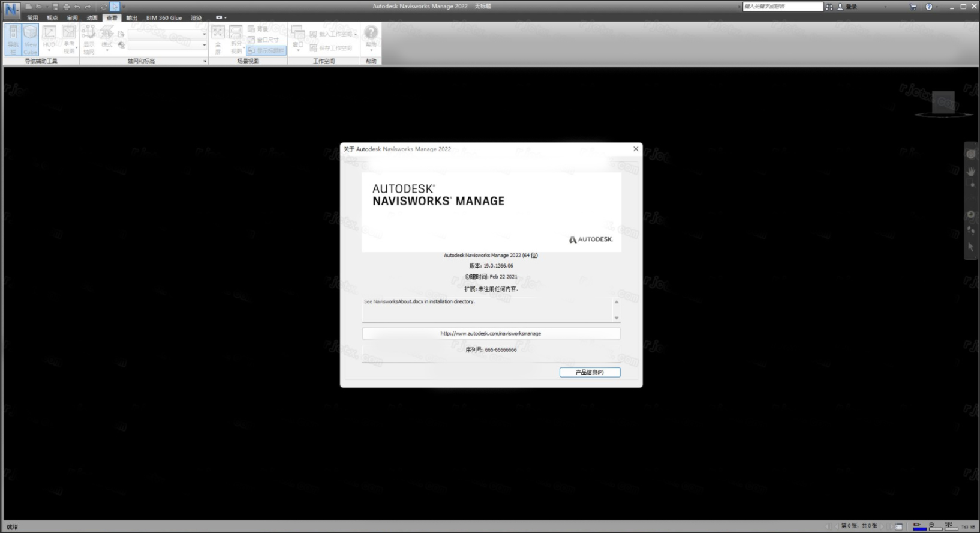980x533 pixels.
Task: Open the lower combo box in 轴网和标高 panel
Action: coord(167,46)
